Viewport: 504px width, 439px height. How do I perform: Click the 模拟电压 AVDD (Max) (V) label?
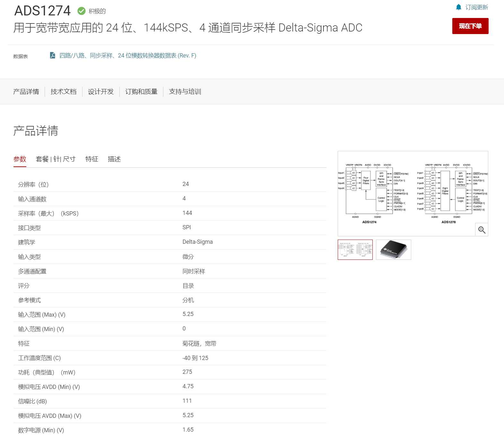(x=49, y=416)
